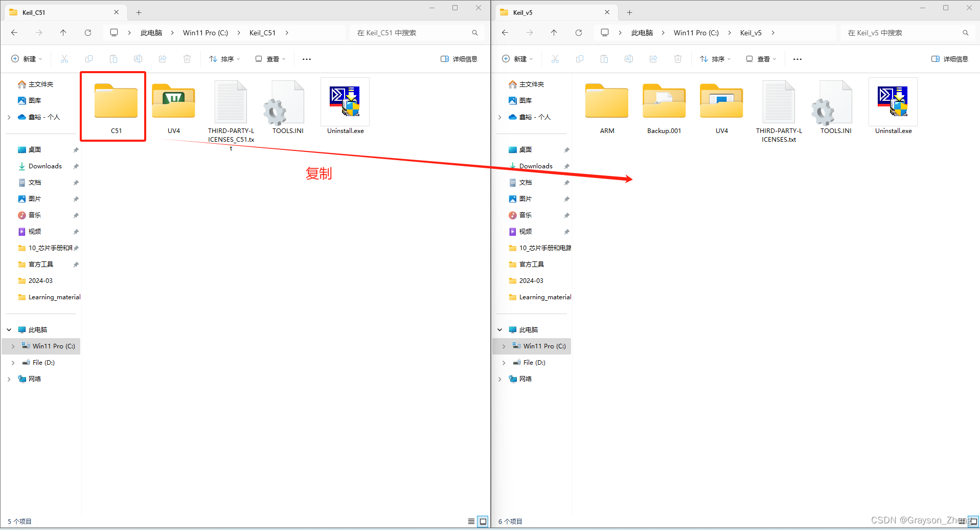Click This PC breadcrumb in Keil_v5 window
Image resolution: width=980 pixels, height=530 pixels.
tap(642, 33)
